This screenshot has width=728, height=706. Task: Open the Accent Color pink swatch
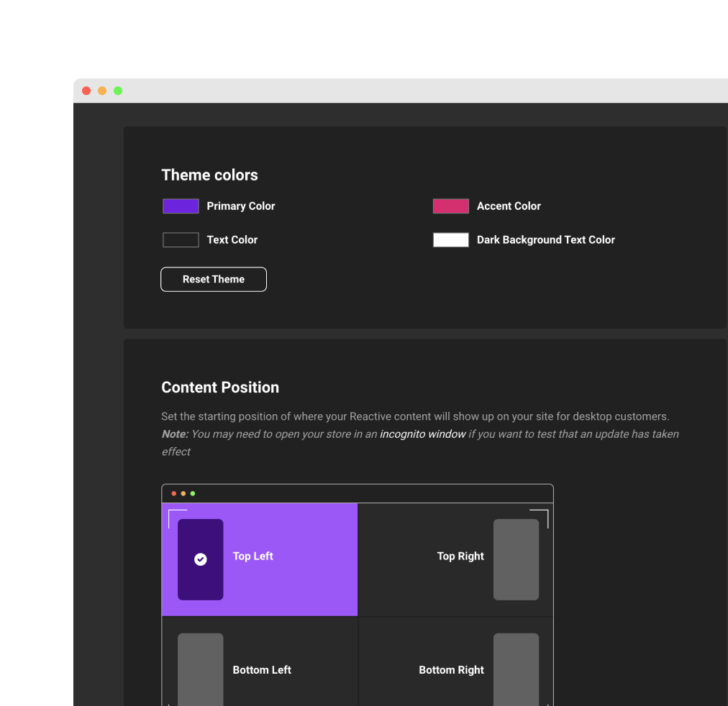pyautogui.click(x=451, y=206)
